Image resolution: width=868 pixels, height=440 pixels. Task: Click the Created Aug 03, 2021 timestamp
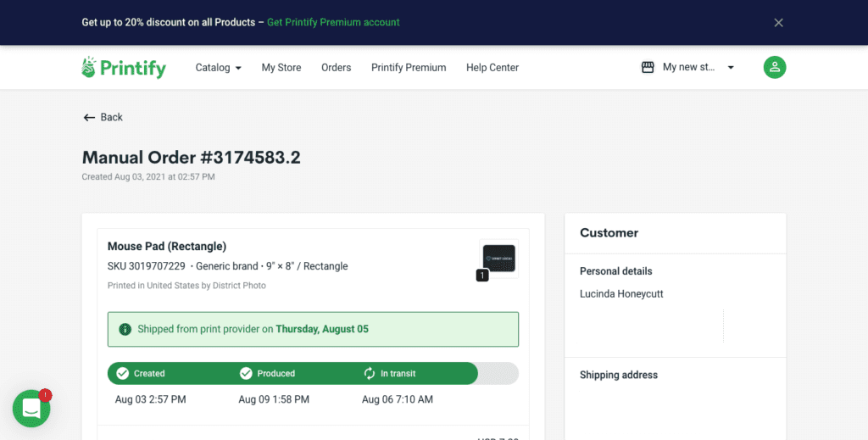[148, 177]
